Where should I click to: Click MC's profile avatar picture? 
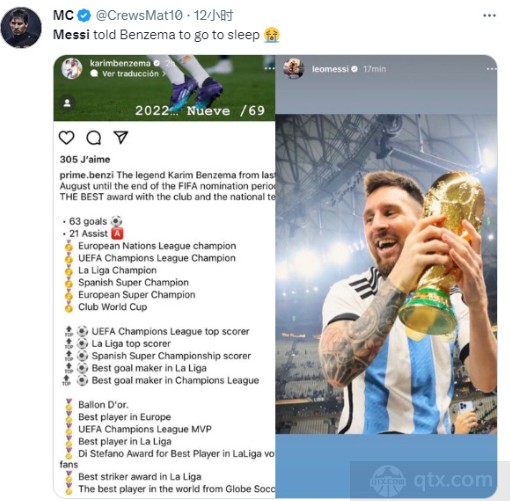(x=21, y=27)
